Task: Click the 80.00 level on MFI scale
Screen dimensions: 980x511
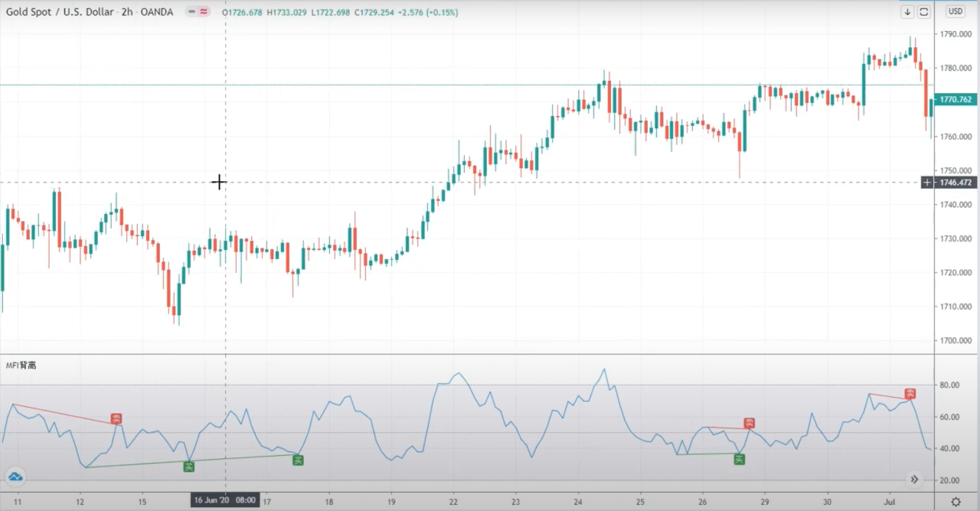Action: [x=949, y=385]
